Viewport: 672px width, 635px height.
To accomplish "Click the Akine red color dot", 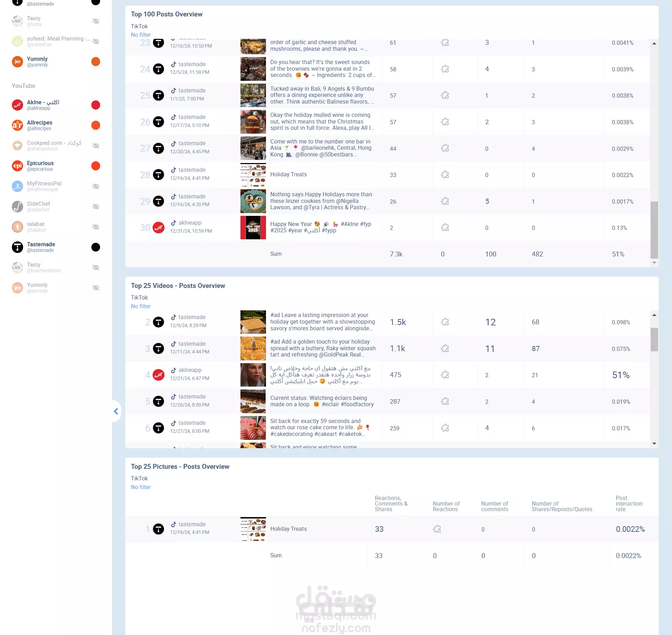I will click(x=96, y=105).
